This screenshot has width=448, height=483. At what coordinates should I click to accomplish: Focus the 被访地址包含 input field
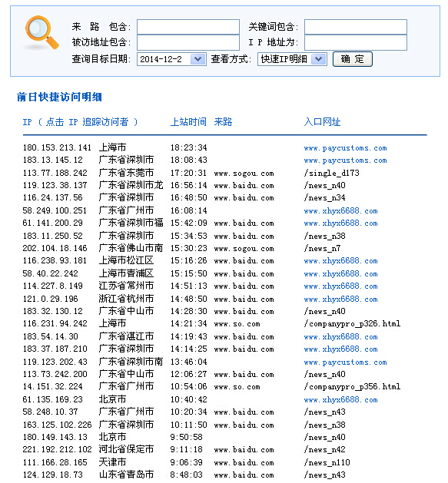[188, 42]
